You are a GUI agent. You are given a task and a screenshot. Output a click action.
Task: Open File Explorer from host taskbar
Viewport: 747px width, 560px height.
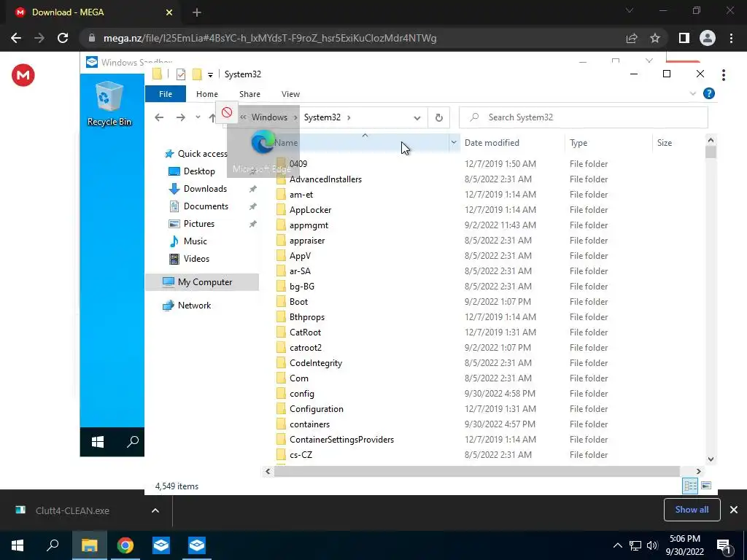(89, 545)
